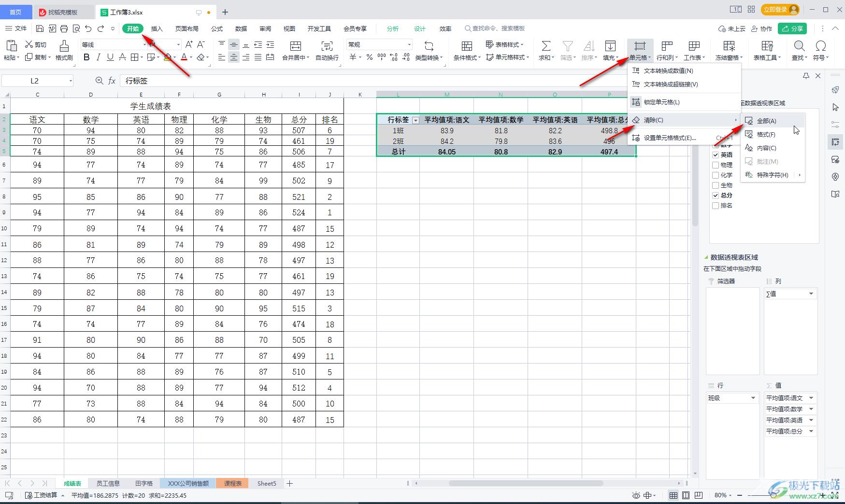Click the 立即登录 login button
845x504 pixels.
click(x=780, y=10)
